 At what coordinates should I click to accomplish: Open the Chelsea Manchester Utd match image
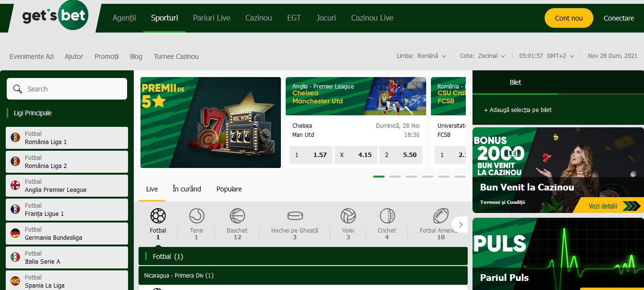tap(356, 96)
